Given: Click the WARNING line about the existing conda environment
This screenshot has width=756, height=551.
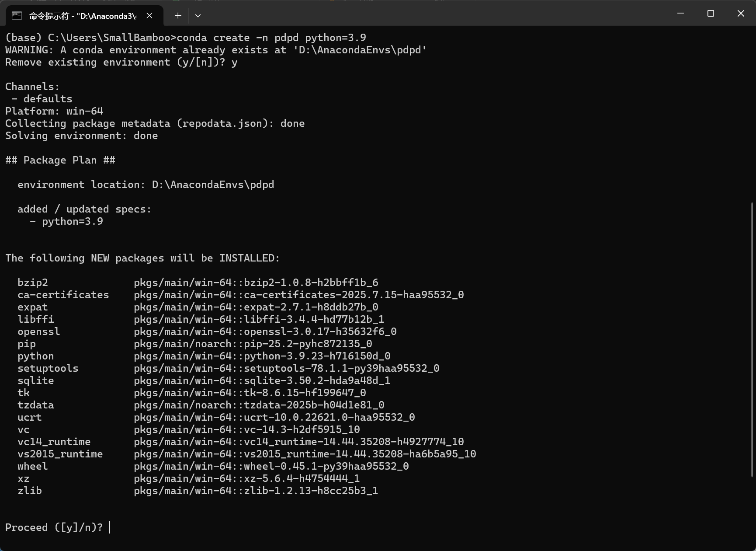Looking at the screenshot, I should pyautogui.click(x=216, y=50).
